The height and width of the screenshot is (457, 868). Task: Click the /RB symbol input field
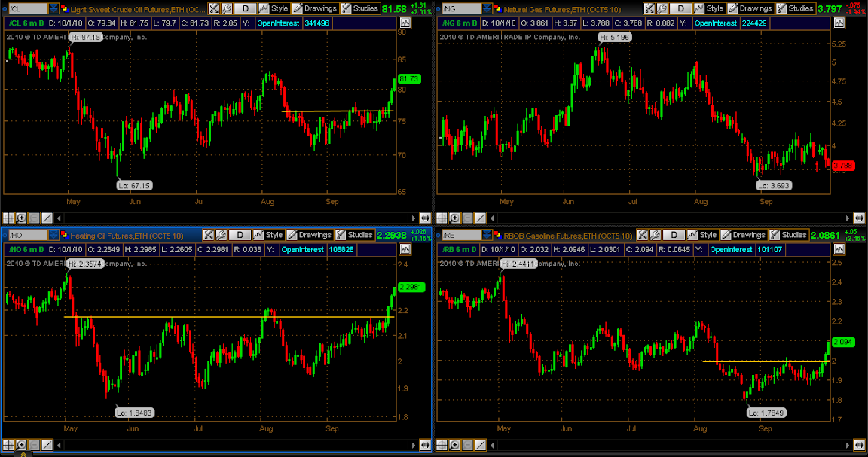click(462, 235)
